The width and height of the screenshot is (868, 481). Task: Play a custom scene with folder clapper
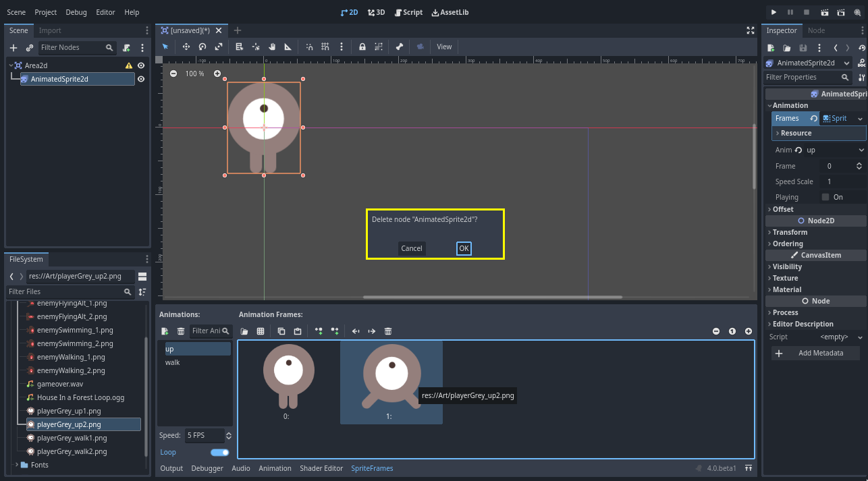point(841,12)
